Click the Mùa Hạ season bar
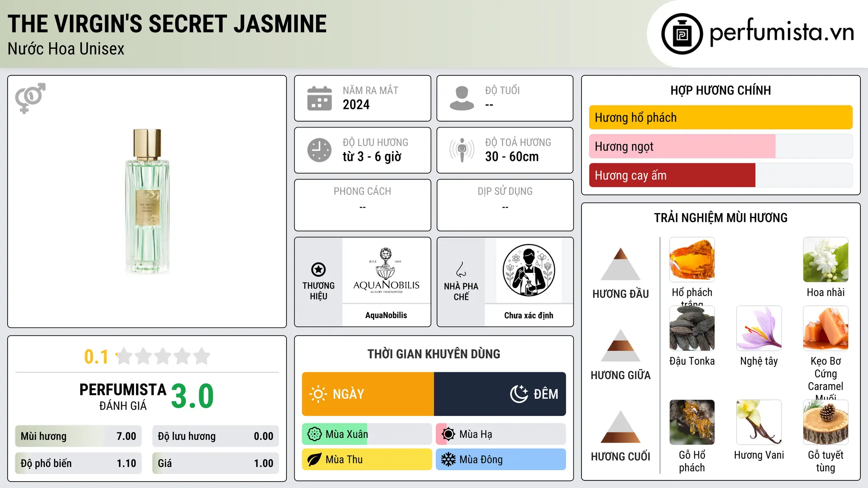Viewport: 868px width, 488px height. click(x=501, y=434)
